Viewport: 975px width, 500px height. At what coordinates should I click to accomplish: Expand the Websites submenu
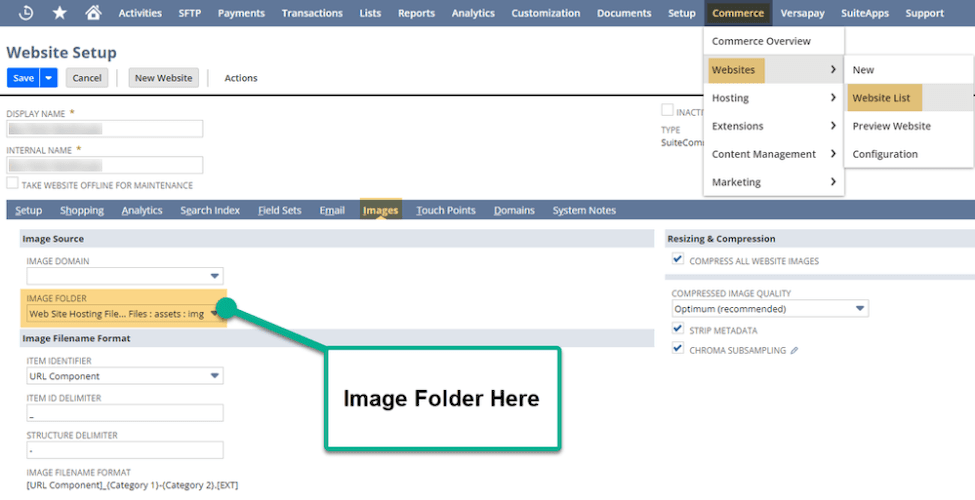(774, 70)
